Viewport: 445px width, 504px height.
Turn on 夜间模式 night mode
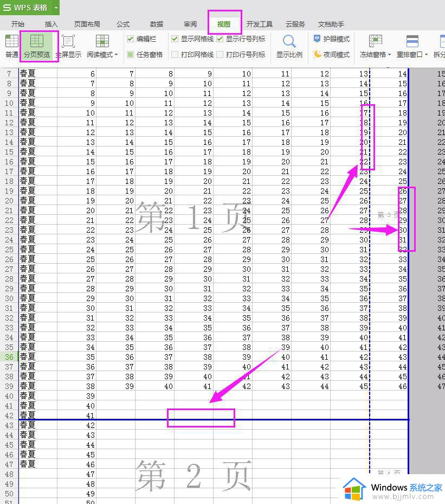pos(332,54)
